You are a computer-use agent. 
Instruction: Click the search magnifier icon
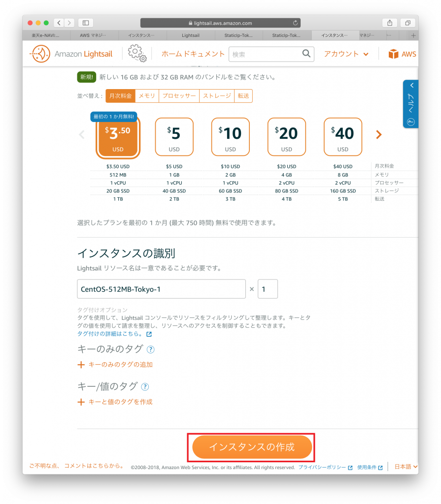306,54
